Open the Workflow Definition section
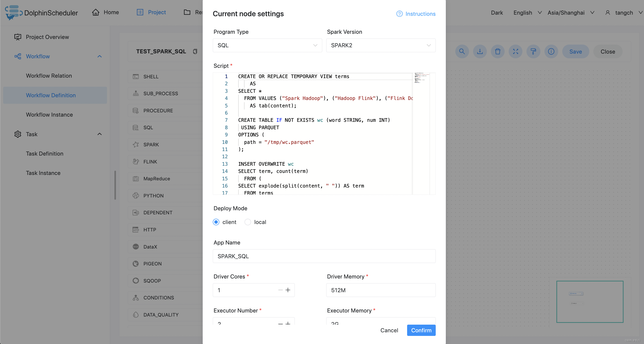The width and height of the screenshot is (644, 344). (x=51, y=95)
